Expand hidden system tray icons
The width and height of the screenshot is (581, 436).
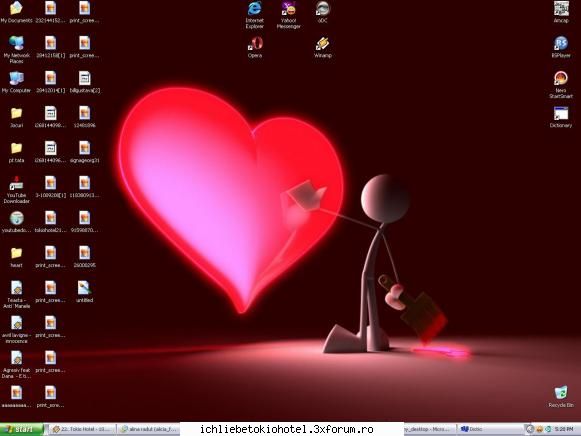click(530, 429)
